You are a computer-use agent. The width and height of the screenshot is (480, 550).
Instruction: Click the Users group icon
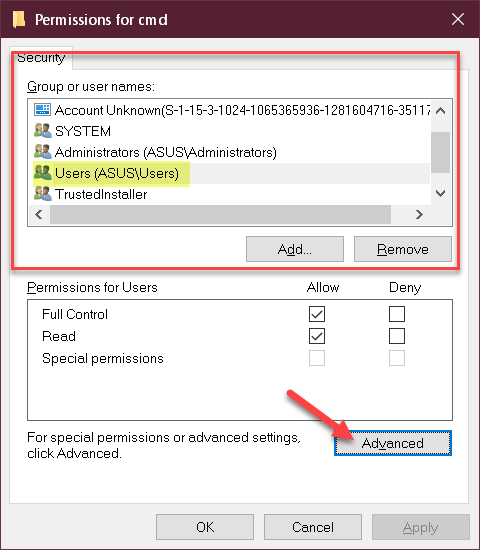[x=42, y=173]
